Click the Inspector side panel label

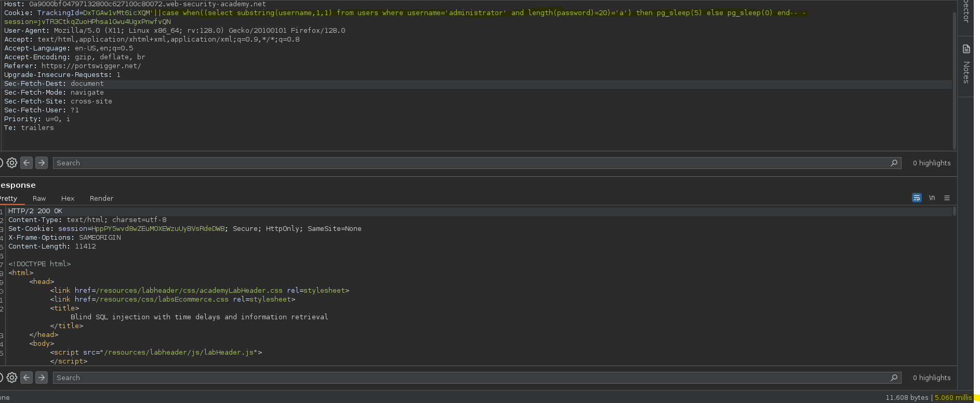966,10
